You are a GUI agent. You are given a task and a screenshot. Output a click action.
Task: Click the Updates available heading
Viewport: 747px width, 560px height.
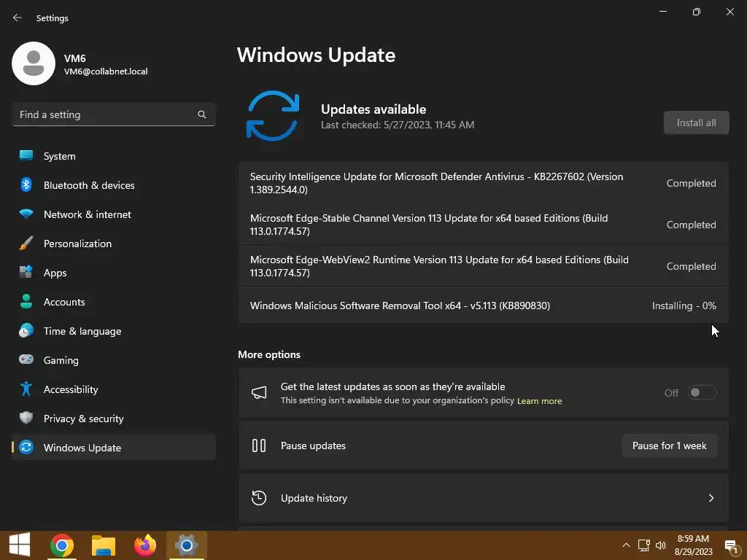[x=373, y=109]
